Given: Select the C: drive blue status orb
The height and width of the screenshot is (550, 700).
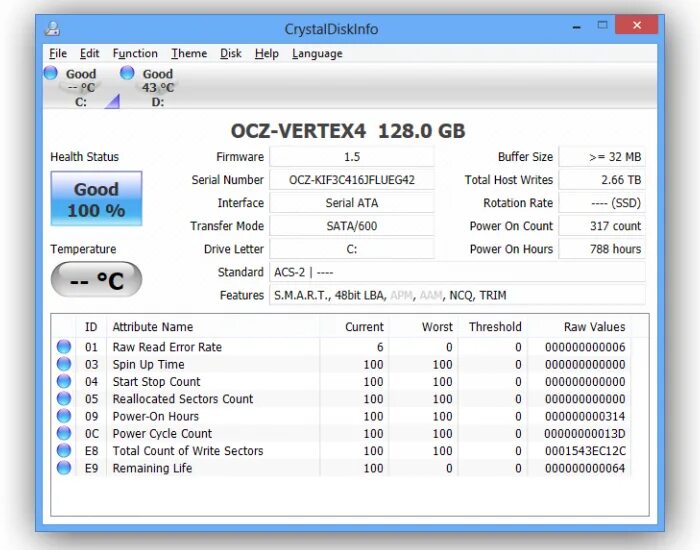Looking at the screenshot, I should coord(50,72).
